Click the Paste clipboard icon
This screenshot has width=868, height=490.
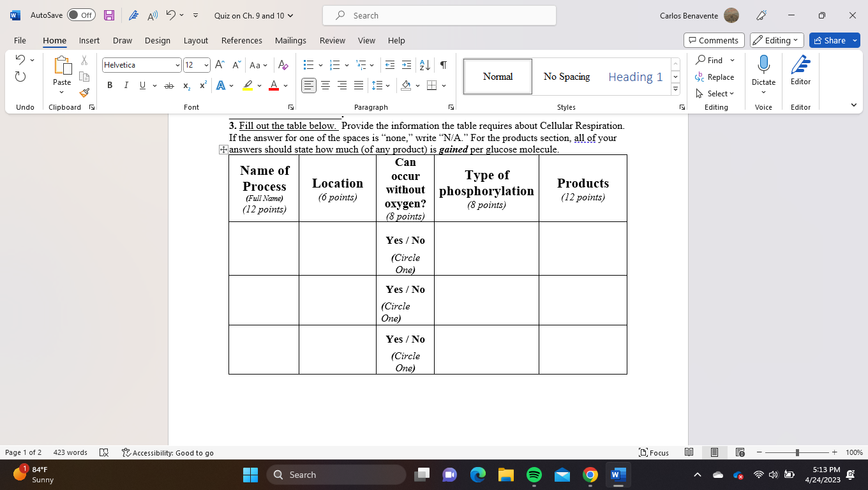(62, 66)
